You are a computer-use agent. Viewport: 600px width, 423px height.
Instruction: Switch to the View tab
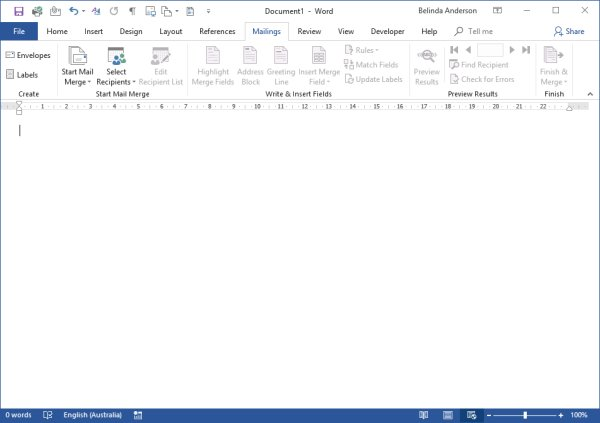tap(346, 31)
